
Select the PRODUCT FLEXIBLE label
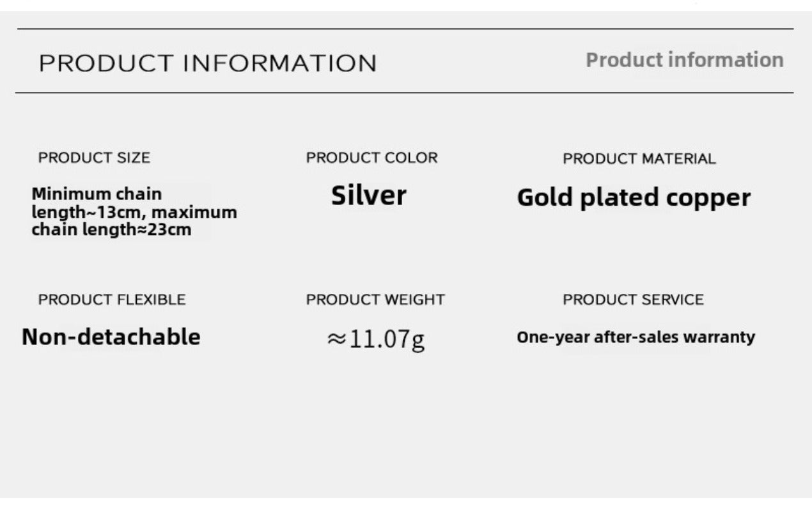click(112, 300)
